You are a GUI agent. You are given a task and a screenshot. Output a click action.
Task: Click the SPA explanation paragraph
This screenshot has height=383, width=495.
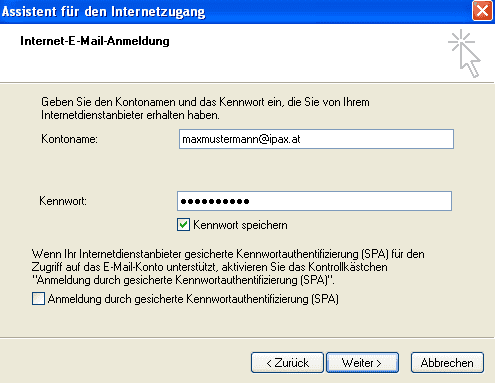click(x=228, y=267)
